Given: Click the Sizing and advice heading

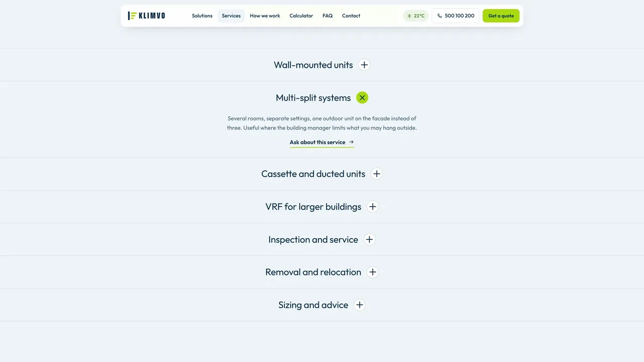Looking at the screenshot, I should click(x=313, y=305).
